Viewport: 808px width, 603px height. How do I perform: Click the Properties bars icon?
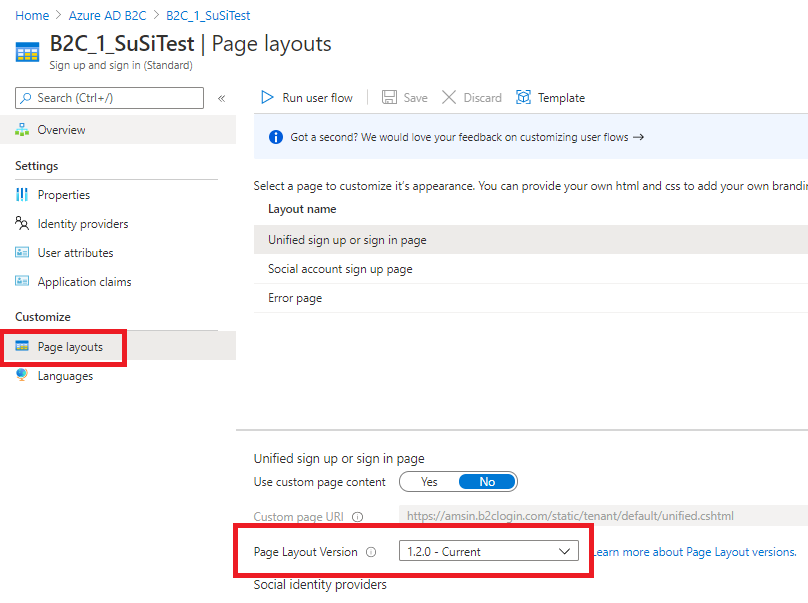tap(22, 194)
